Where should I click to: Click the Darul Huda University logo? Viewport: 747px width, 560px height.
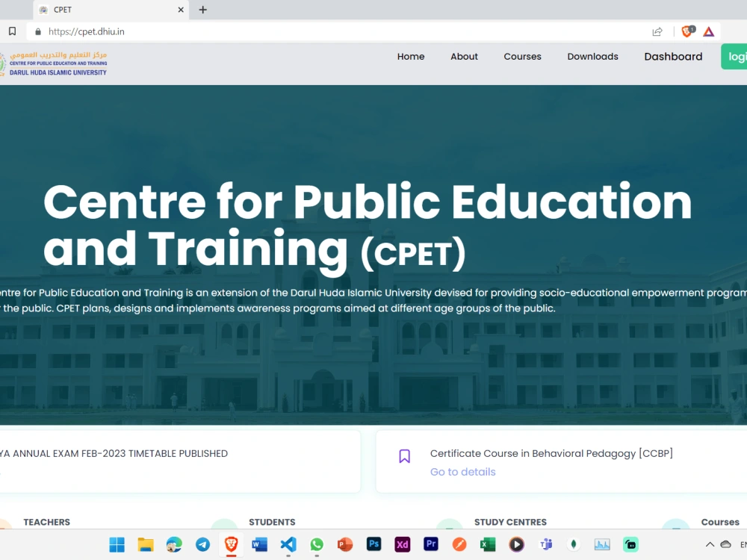[x=53, y=63]
